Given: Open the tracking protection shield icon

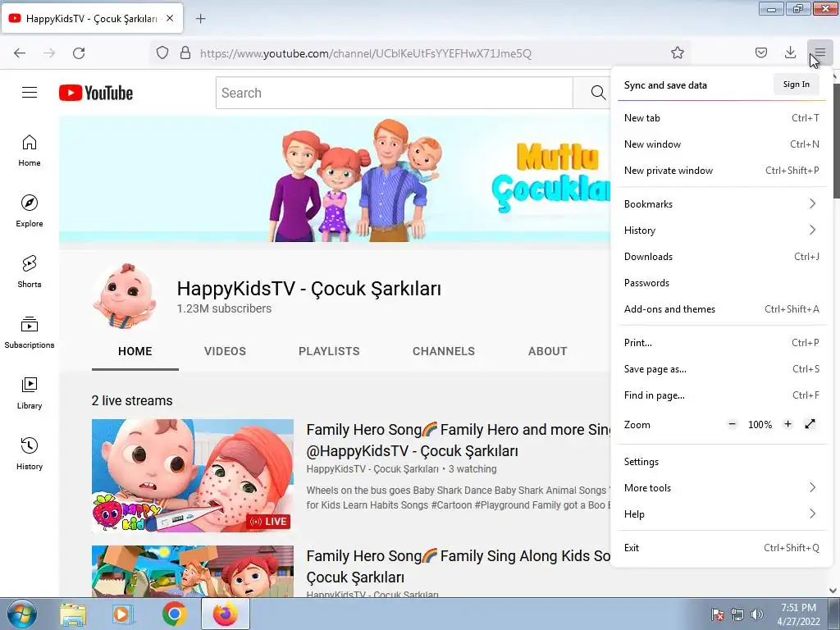Looking at the screenshot, I should click(x=162, y=53).
